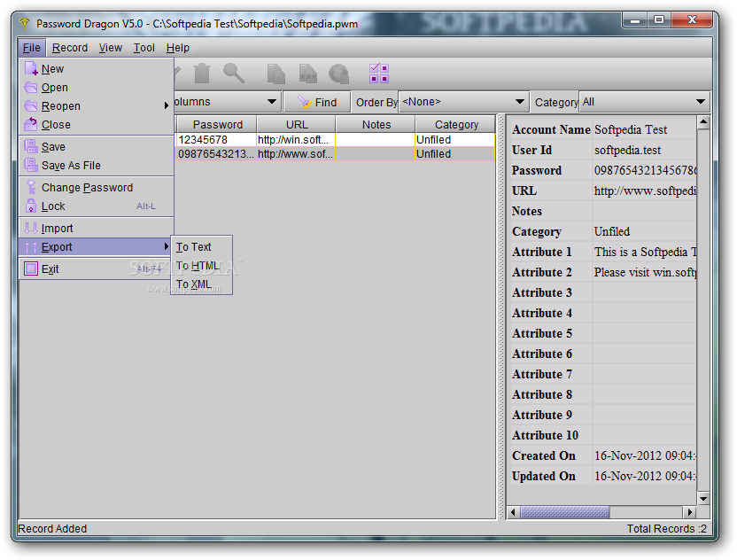737x560 pixels.
Task: Click the Import arrows icon
Action: (31, 228)
